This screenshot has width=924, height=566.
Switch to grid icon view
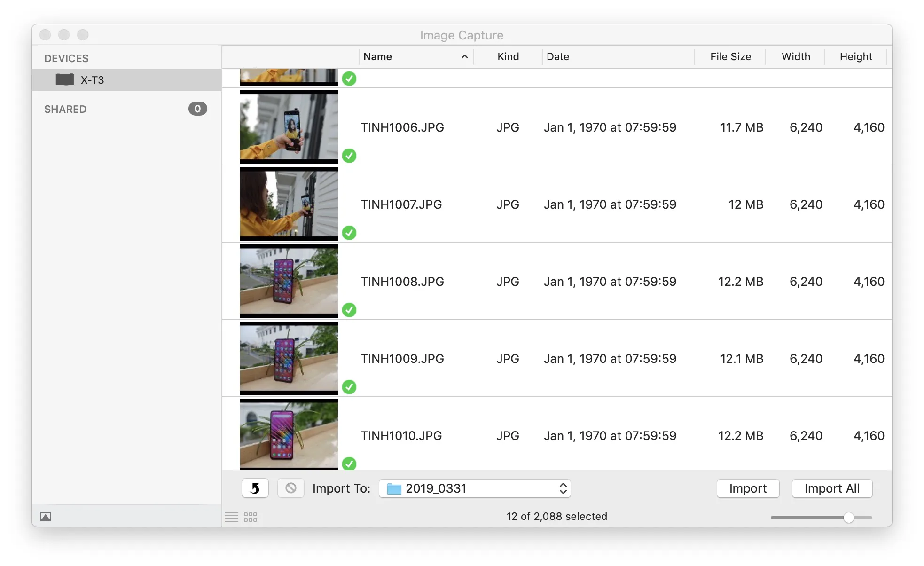(x=251, y=517)
